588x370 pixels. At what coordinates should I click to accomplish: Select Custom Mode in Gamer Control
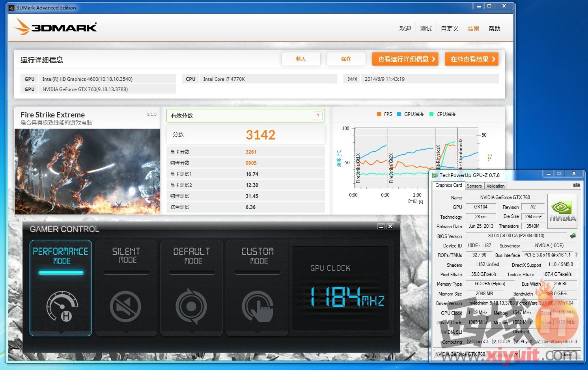click(258, 288)
